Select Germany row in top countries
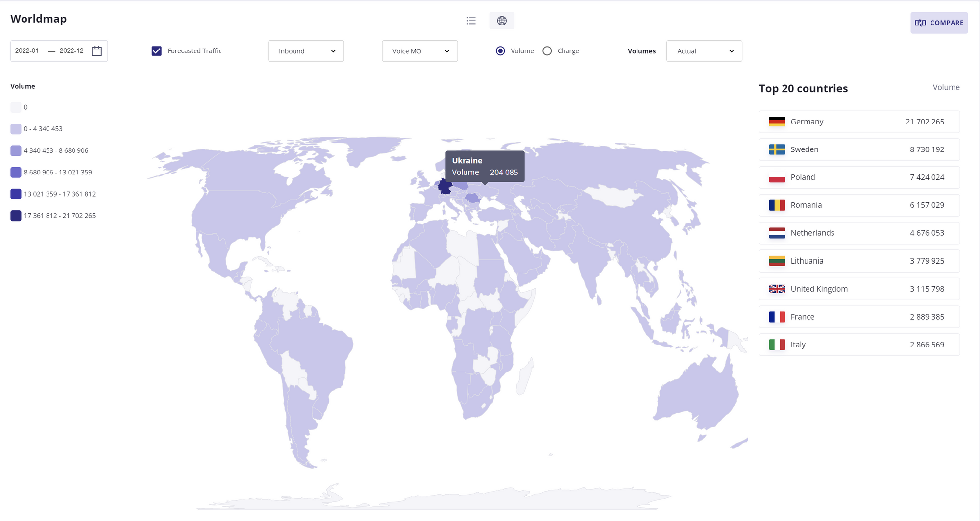 pos(859,122)
